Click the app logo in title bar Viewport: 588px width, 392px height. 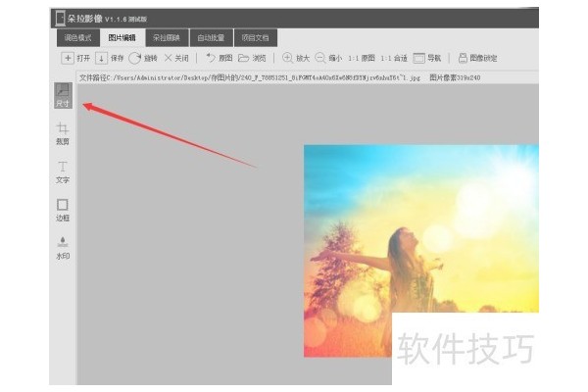tap(60, 19)
